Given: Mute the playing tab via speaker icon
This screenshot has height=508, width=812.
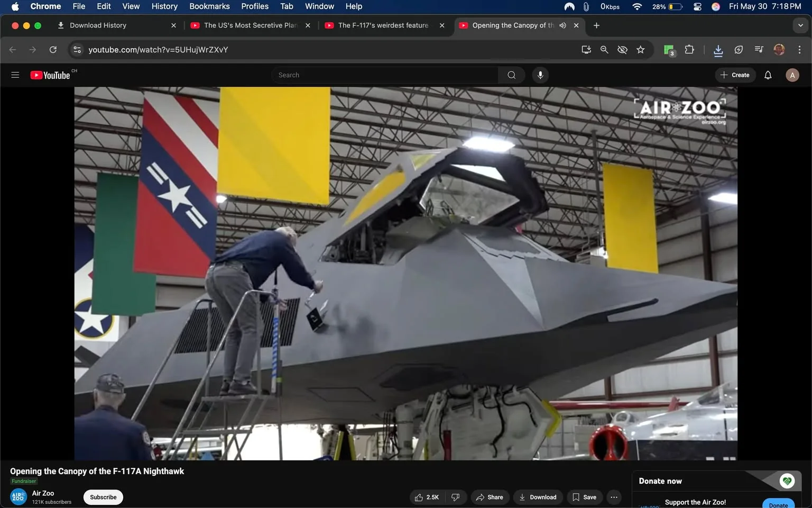Looking at the screenshot, I should (x=562, y=25).
